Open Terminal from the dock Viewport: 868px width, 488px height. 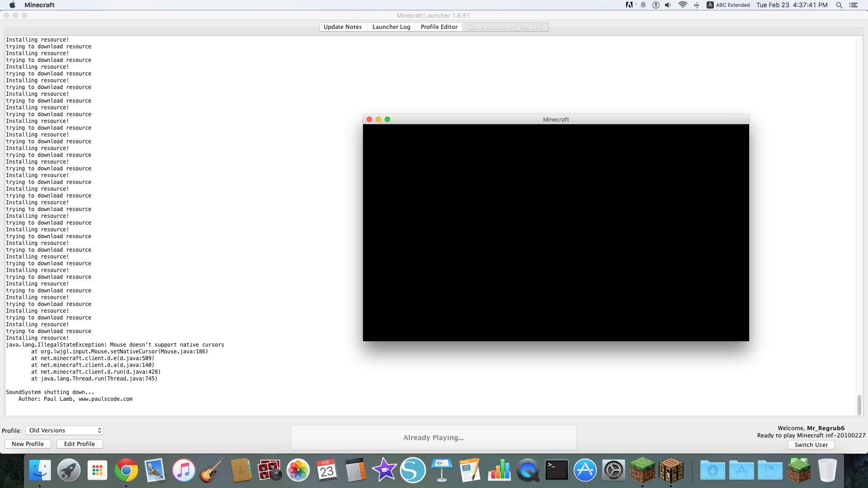pos(557,470)
